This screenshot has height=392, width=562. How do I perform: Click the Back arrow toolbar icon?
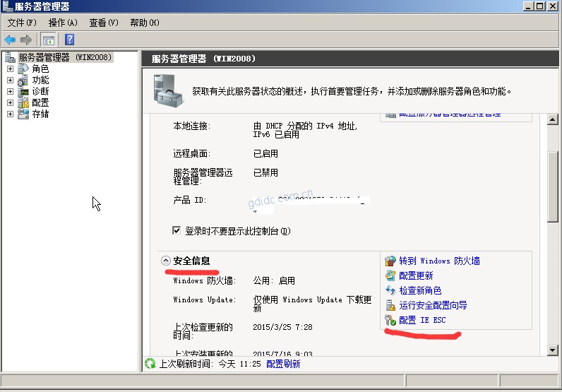pyautogui.click(x=10, y=40)
